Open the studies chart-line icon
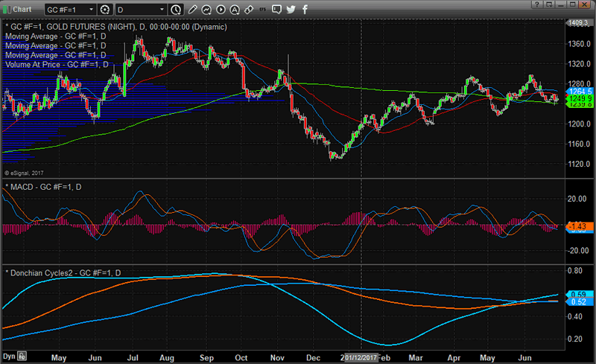 [x=206, y=10]
